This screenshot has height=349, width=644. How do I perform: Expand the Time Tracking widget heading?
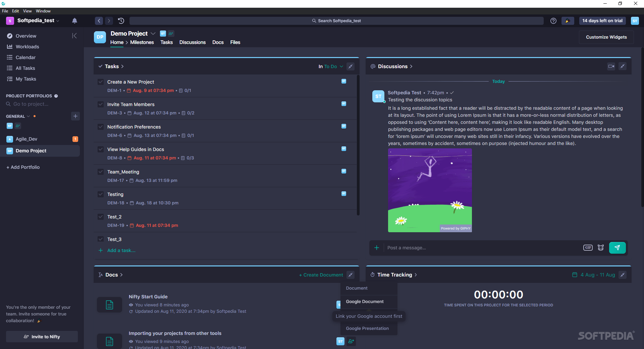coord(397,275)
